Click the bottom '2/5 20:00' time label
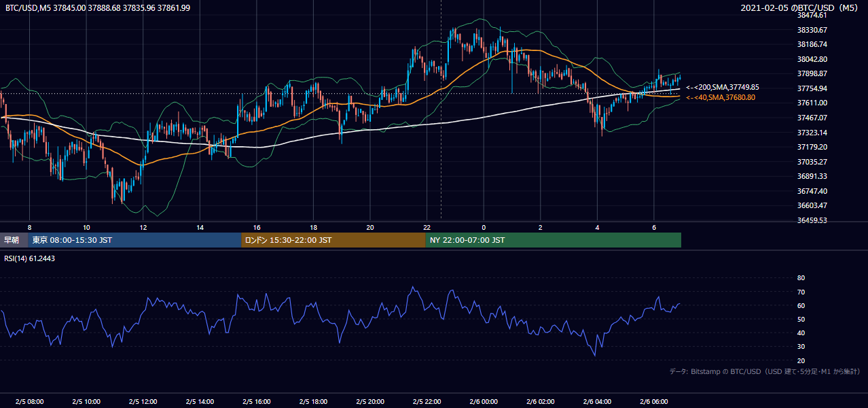The width and height of the screenshot is (868, 408). [370, 402]
